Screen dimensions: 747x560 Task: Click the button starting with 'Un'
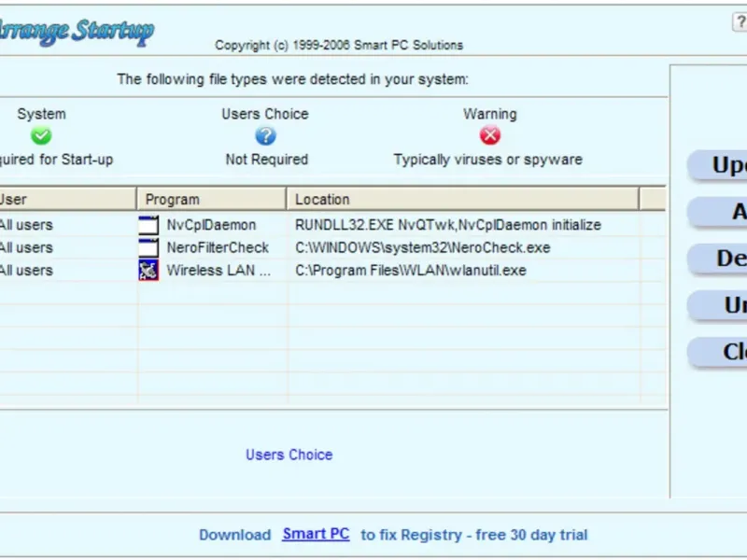tap(717, 305)
